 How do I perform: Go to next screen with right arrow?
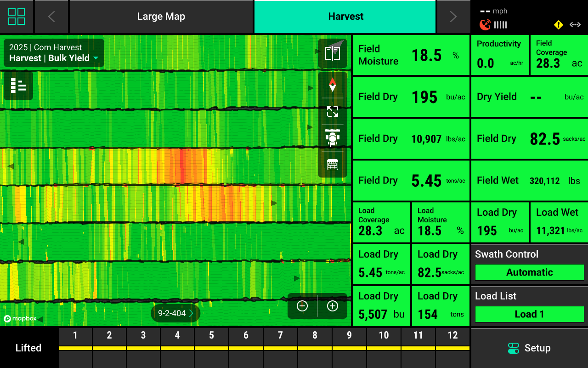tap(453, 17)
